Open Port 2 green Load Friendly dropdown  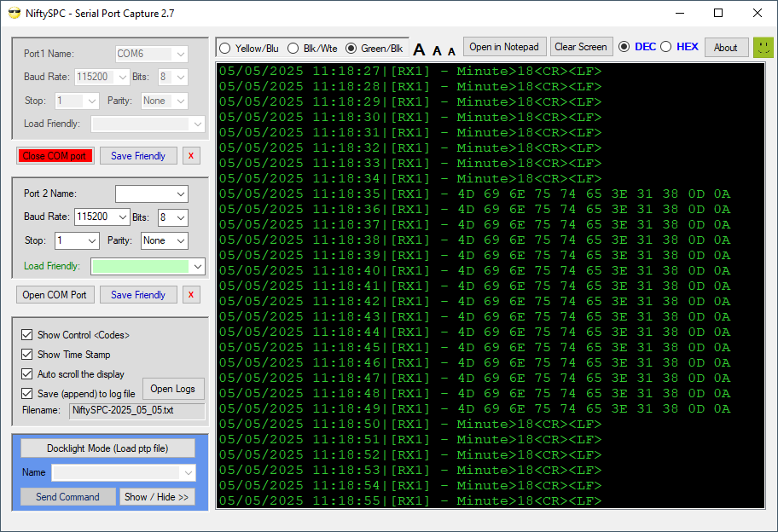(148, 266)
